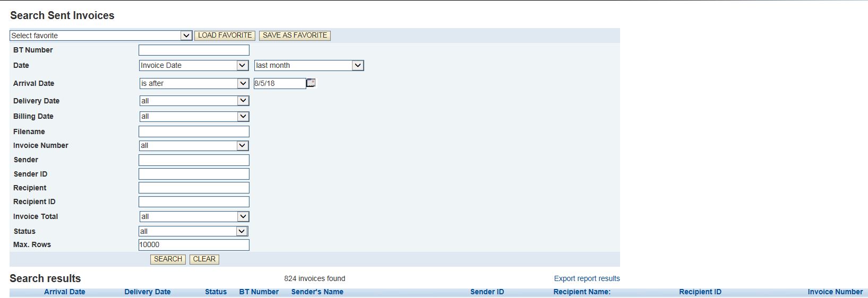The width and height of the screenshot is (868, 298).
Task: Open the calendar picker for Arrival Date
Action: (x=311, y=83)
